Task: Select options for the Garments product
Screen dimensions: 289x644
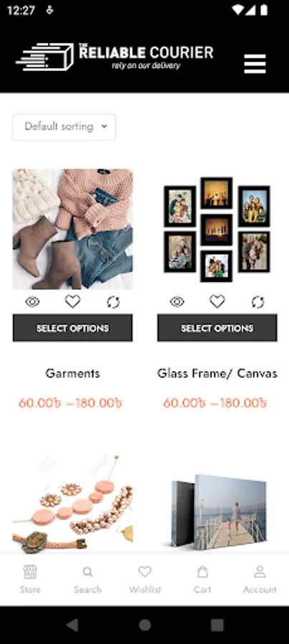Action: click(x=73, y=328)
